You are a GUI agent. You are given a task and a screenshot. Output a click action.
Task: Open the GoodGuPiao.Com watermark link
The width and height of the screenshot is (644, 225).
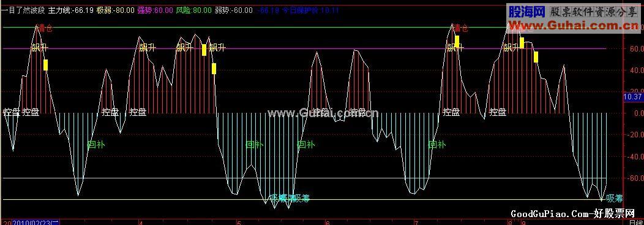[x=573, y=213]
